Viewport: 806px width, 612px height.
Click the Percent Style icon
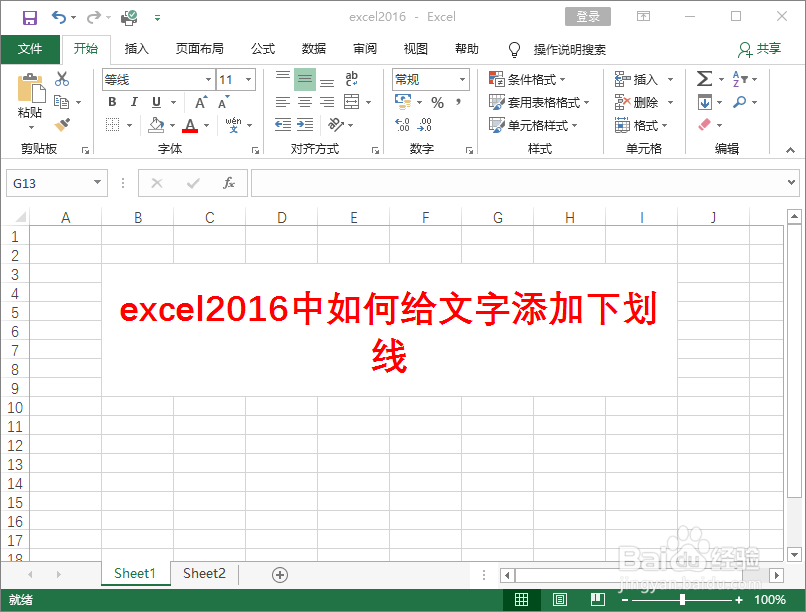(x=437, y=103)
